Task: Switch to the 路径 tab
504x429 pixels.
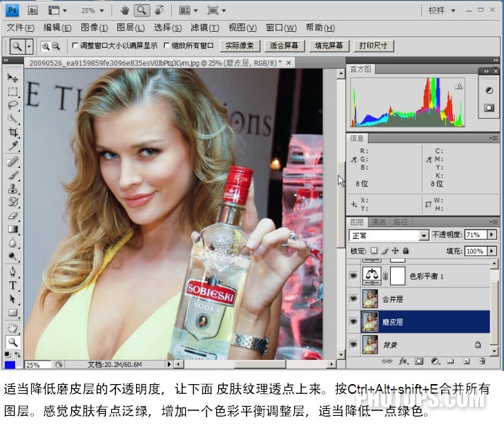Action: pyautogui.click(x=400, y=222)
